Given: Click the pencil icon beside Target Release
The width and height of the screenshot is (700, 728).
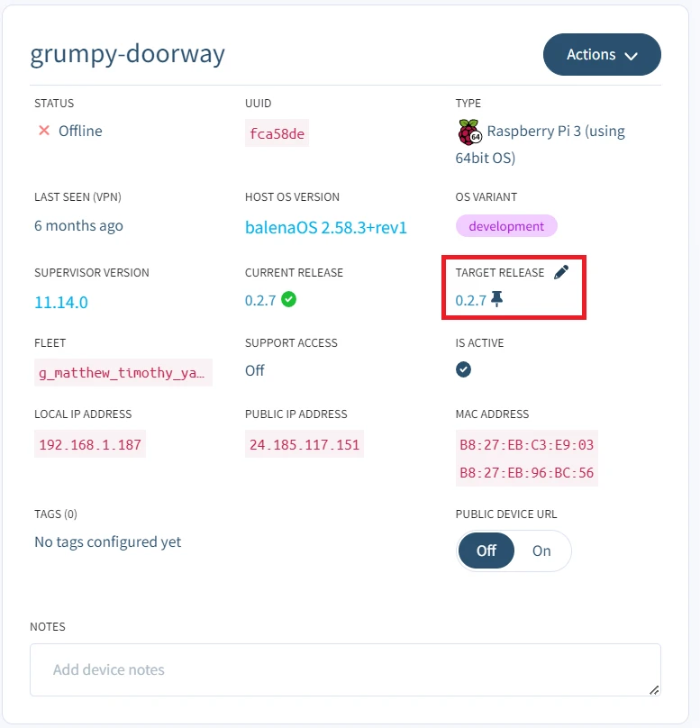Looking at the screenshot, I should 561,272.
